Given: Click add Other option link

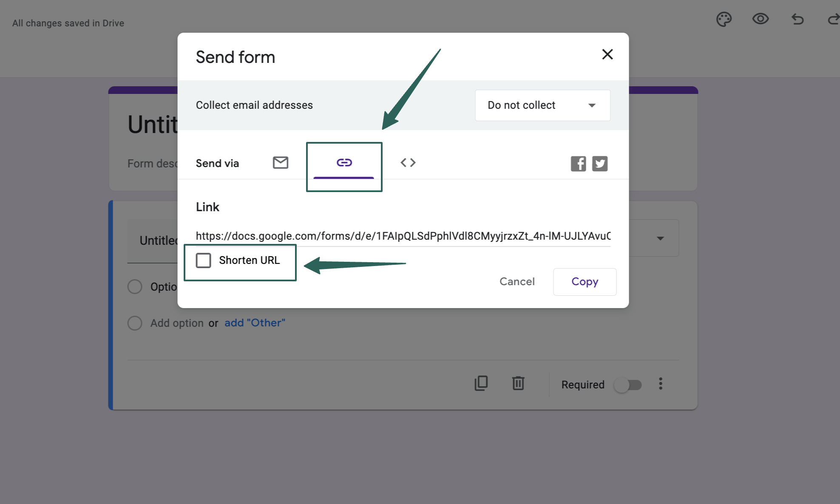Looking at the screenshot, I should [x=254, y=323].
